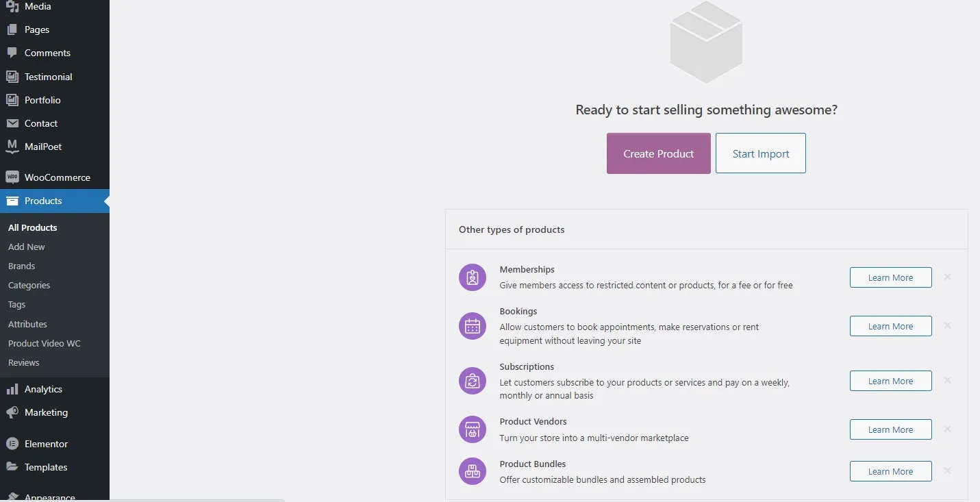Open the Templates menu
Screen dimensions: 980x502
point(55,467)
